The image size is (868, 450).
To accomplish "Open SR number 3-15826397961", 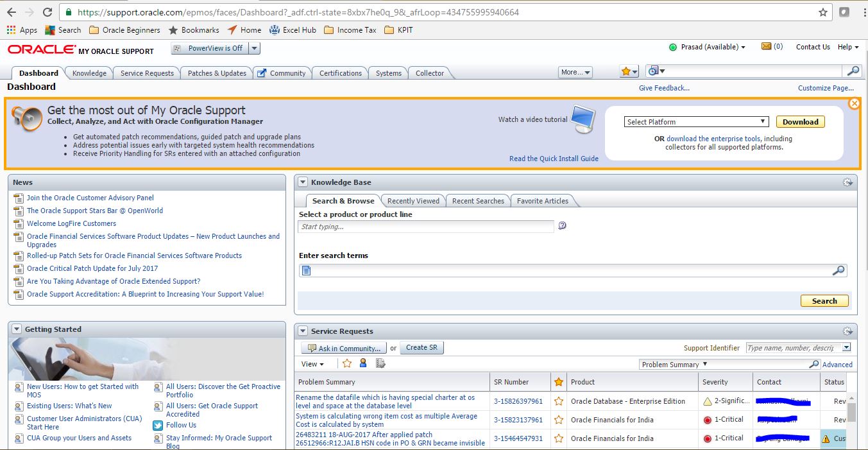I will 518,401.
